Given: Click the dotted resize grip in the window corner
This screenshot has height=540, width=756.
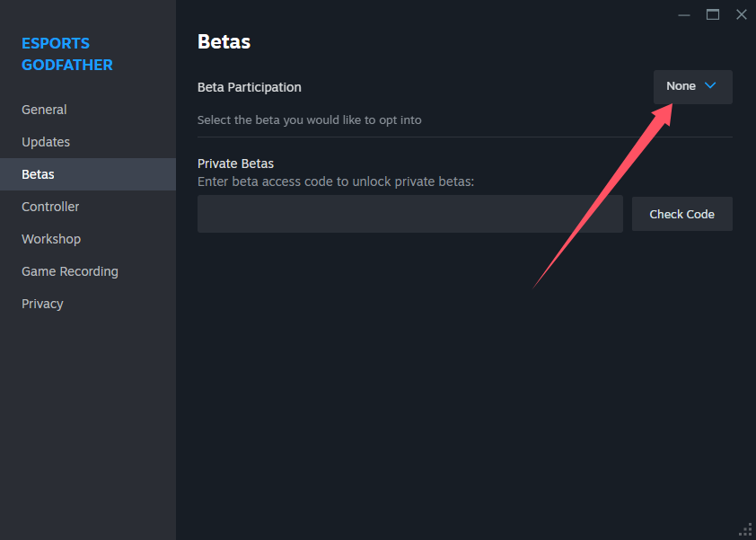Looking at the screenshot, I should [x=746, y=530].
